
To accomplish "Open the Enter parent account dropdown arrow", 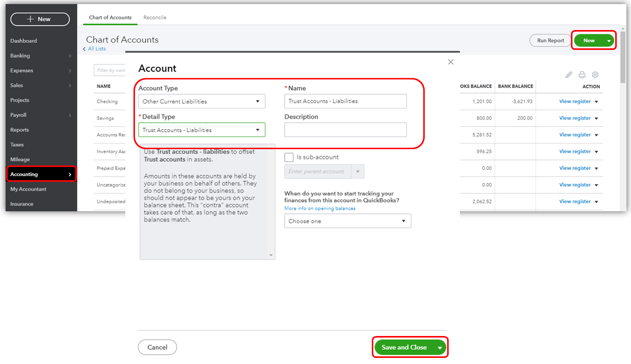I will click(x=358, y=172).
